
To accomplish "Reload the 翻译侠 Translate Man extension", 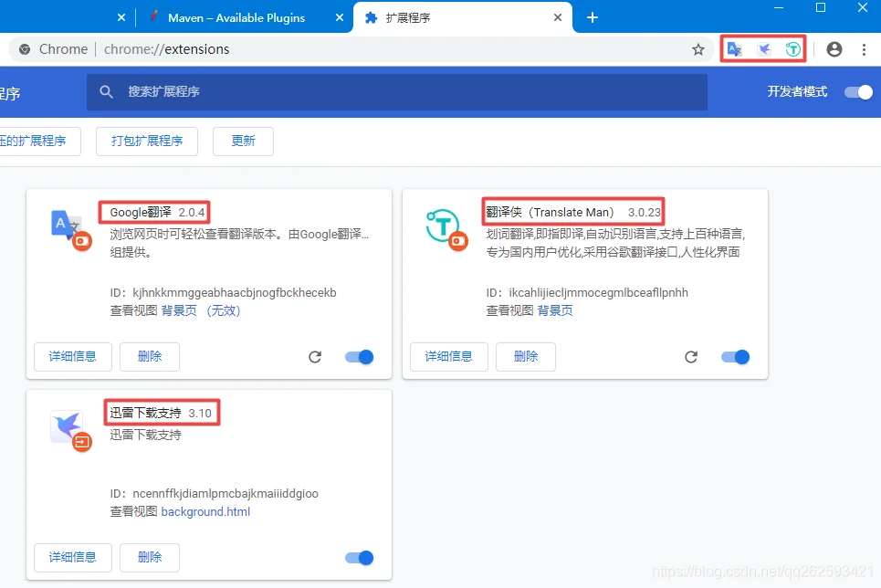I will tap(691, 357).
